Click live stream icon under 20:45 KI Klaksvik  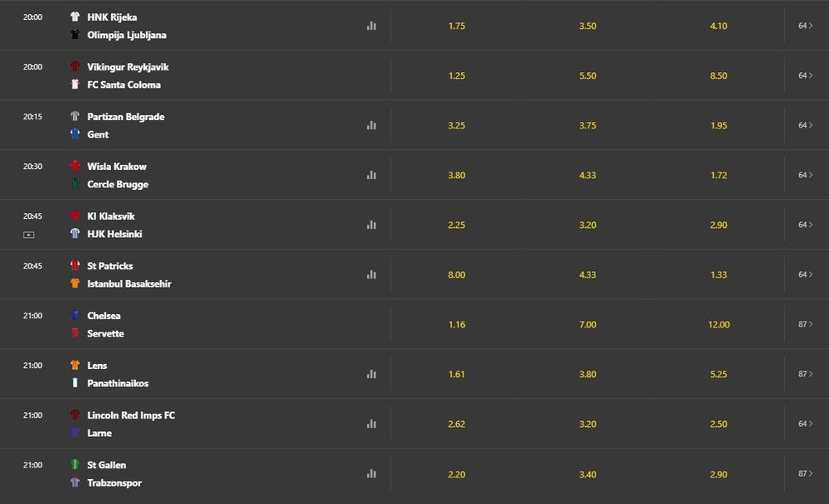tap(29, 235)
